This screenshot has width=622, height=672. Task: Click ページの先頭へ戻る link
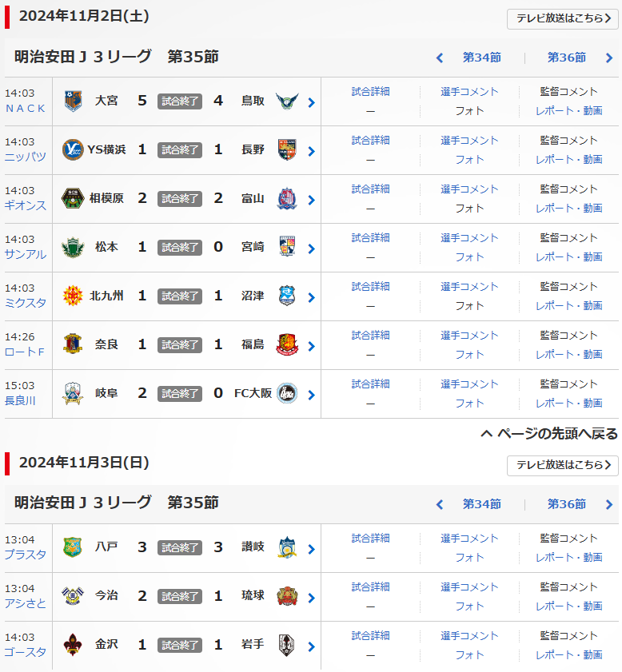[549, 434]
